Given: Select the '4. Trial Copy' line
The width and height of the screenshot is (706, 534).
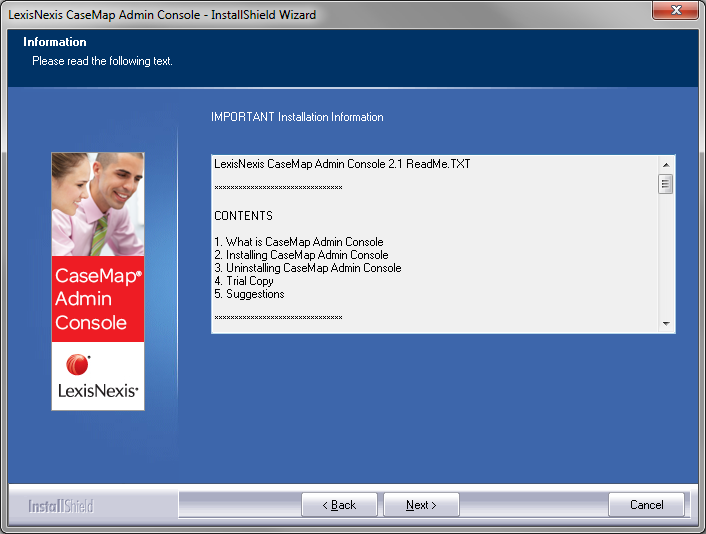Looking at the screenshot, I should 244,281.
